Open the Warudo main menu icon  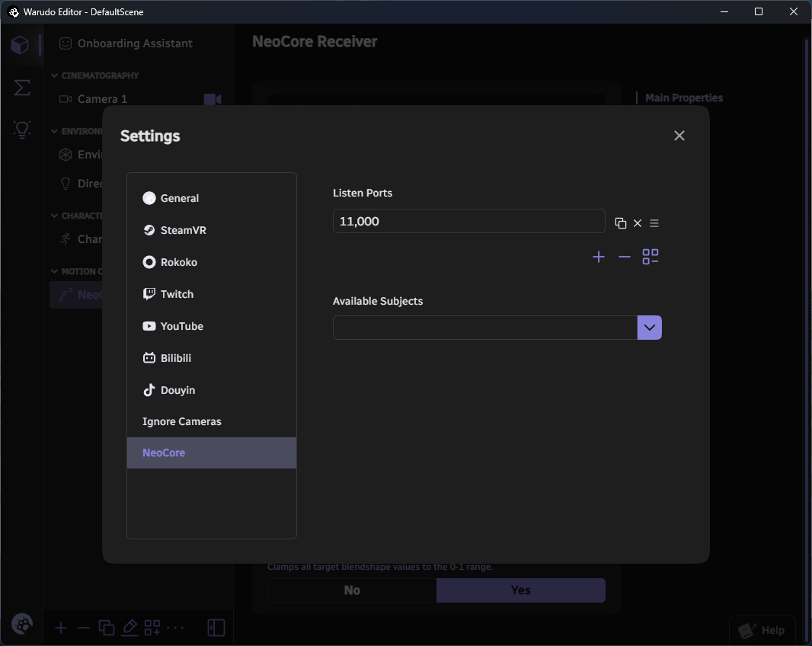tap(22, 624)
